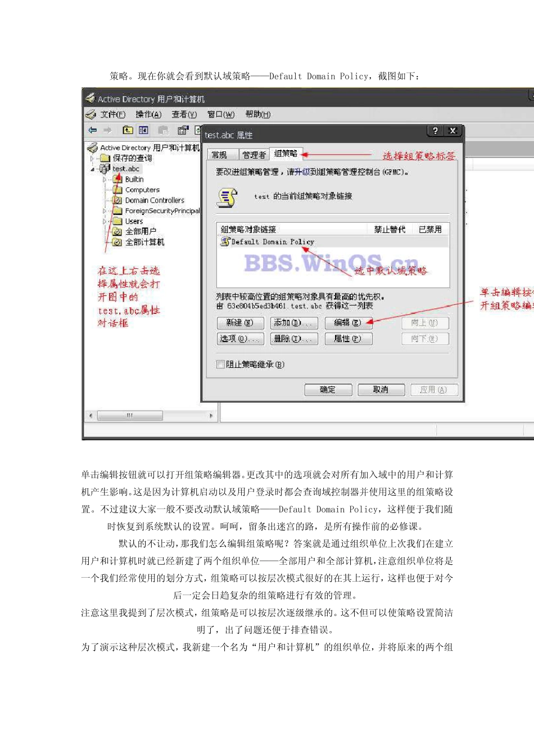Image resolution: width=534 pixels, height=756 pixels.
Task: Click the 向上(U) button
Action: click(x=425, y=323)
